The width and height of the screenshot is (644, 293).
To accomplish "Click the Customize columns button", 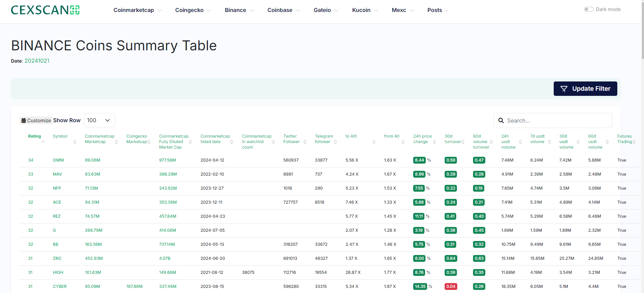I will pyautogui.click(x=36, y=120).
